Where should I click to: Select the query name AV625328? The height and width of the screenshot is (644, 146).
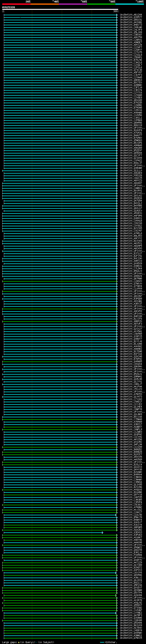8,8
